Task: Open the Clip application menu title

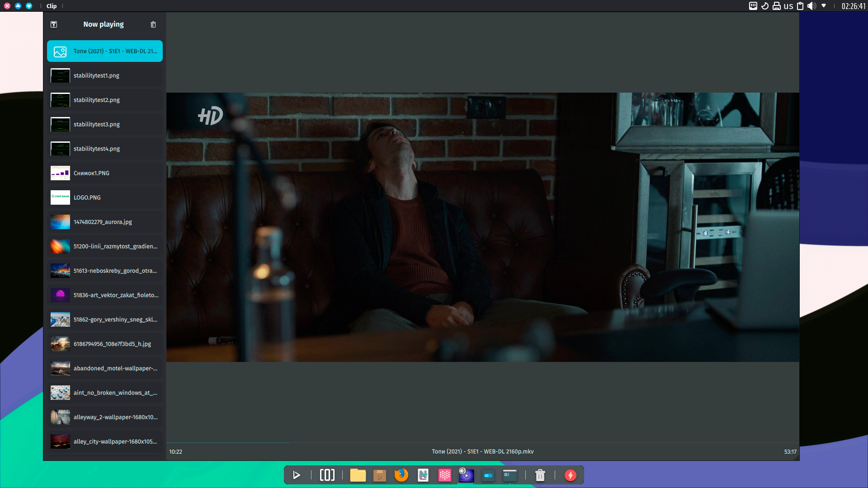Action: point(52,6)
